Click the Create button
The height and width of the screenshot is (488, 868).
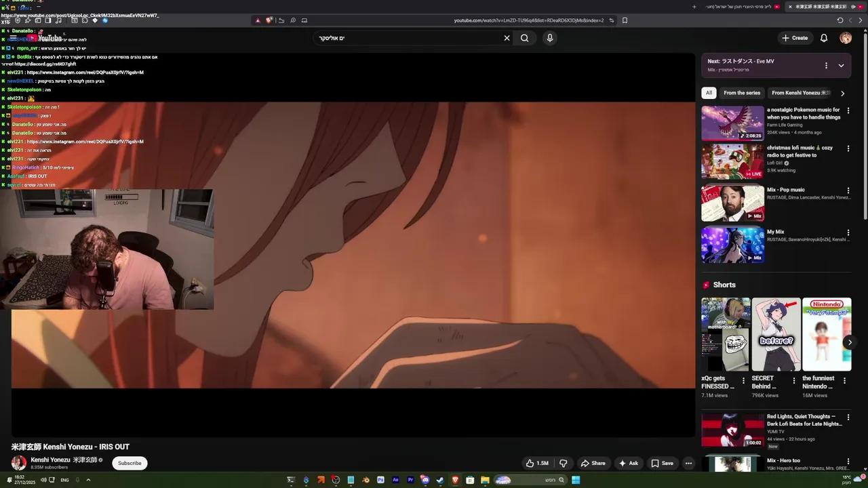795,38
